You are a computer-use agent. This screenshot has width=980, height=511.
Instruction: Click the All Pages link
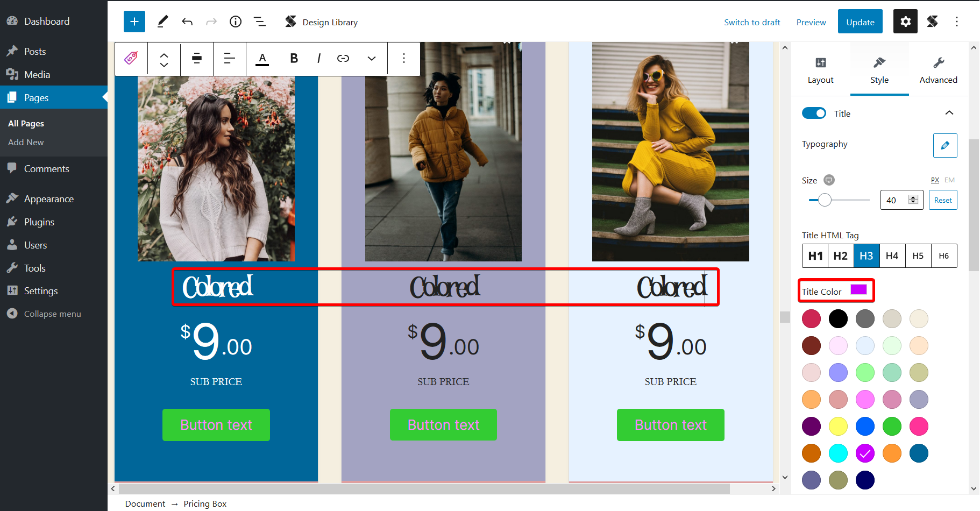coord(26,123)
